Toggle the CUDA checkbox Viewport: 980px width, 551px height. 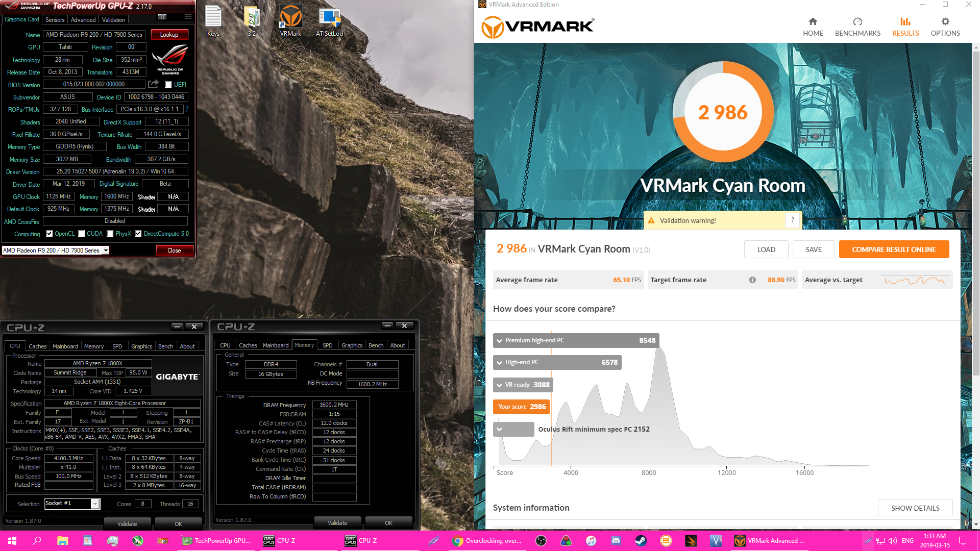[x=82, y=234]
